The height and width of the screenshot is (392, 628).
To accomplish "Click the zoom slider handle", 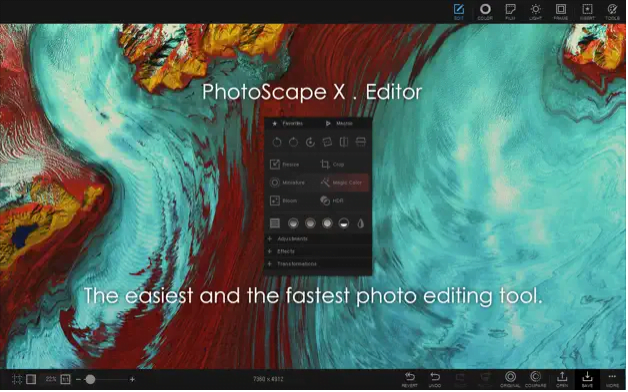I will pyautogui.click(x=91, y=380).
